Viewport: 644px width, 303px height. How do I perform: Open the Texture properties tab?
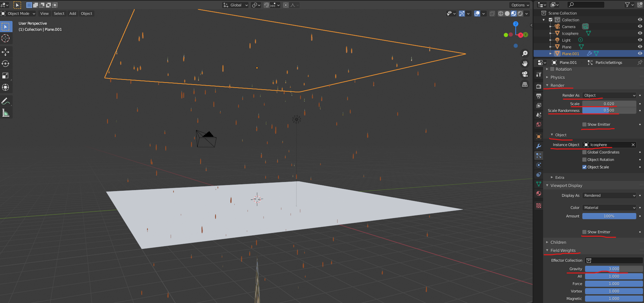pos(539,206)
